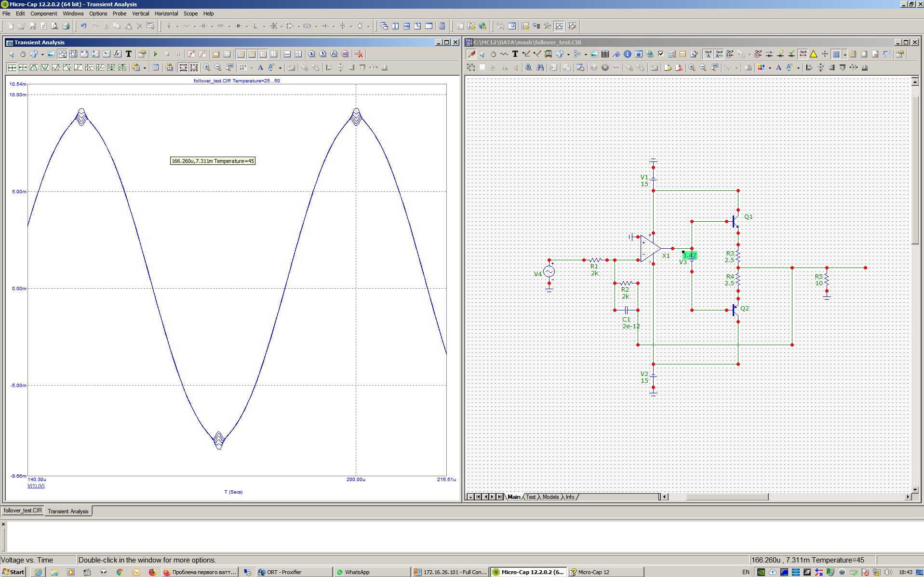Open the Component menu
Image resolution: width=924 pixels, height=577 pixels.
(44, 13)
